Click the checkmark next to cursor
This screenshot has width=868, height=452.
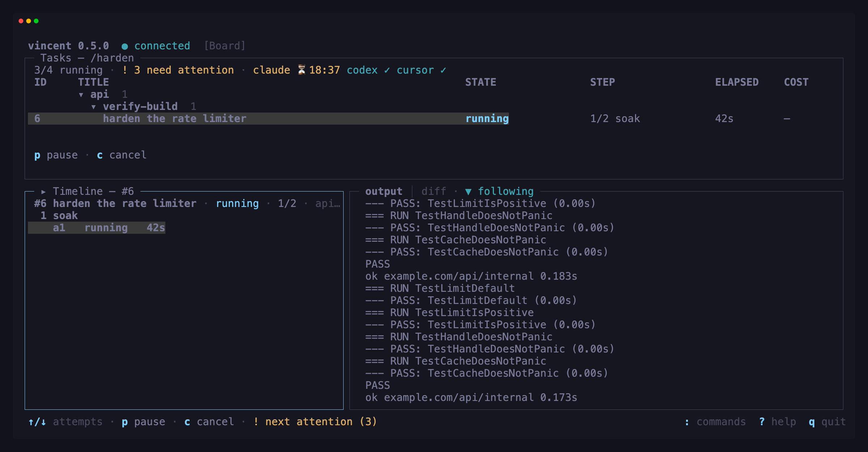443,70
